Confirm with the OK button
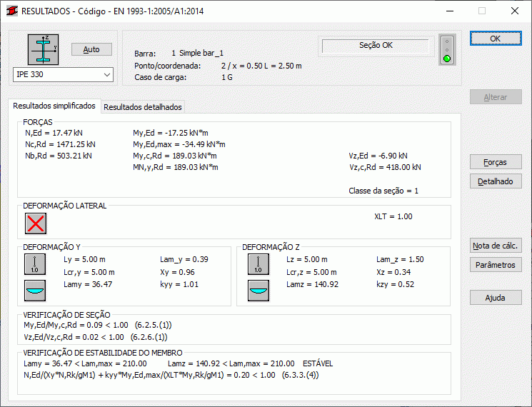The width and height of the screenshot is (532, 407). 496,39
